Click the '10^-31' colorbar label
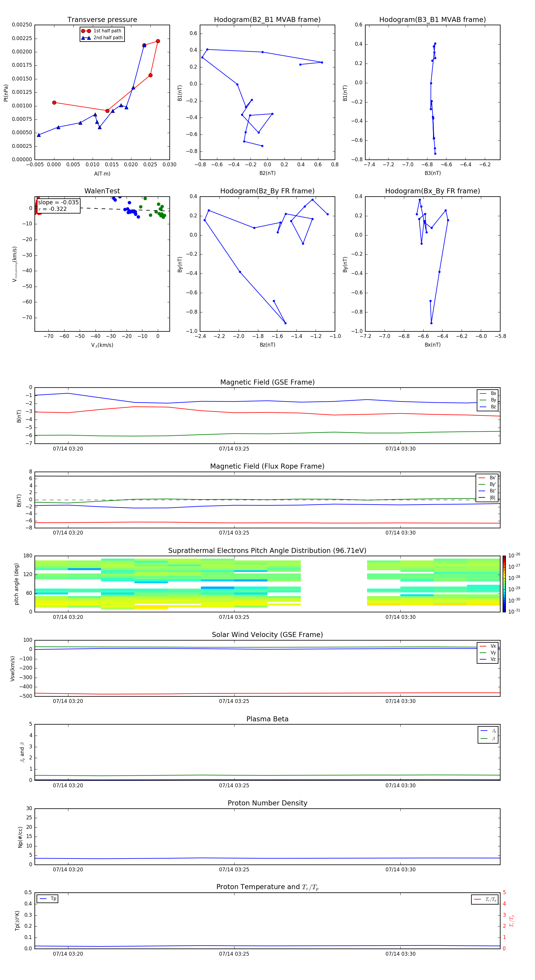535x980 pixels. coord(514,611)
